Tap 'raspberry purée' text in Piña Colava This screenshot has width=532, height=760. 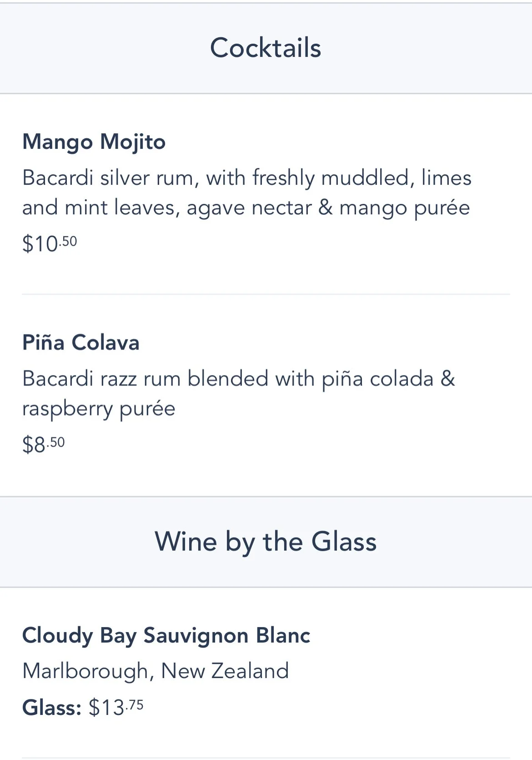pos(99,409)
